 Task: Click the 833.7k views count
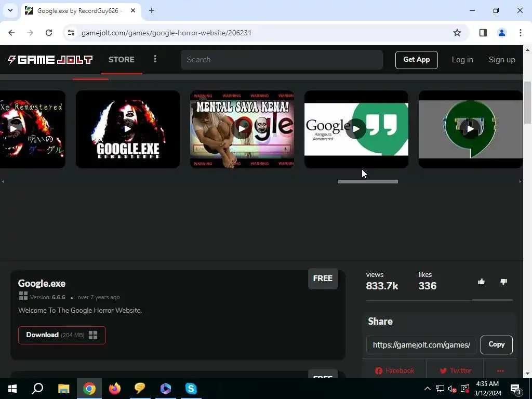tap(382, 286)
